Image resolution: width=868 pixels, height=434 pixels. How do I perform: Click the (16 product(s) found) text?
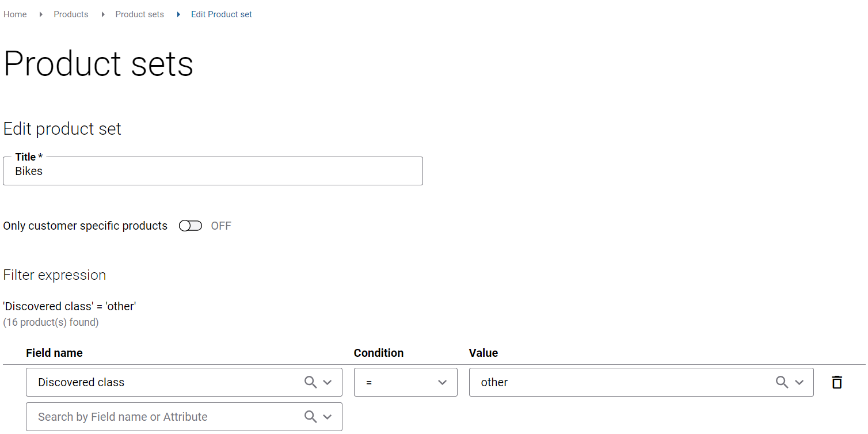click(51, 322)
